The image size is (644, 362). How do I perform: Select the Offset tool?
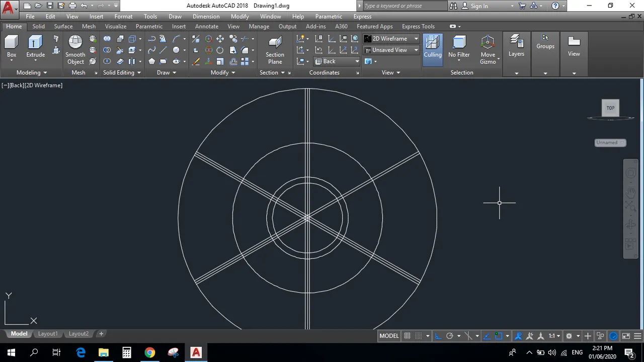[233, 61]
